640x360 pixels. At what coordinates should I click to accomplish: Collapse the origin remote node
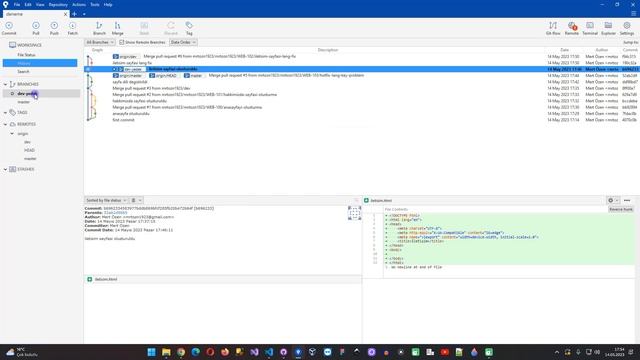[x=12, y=133]
